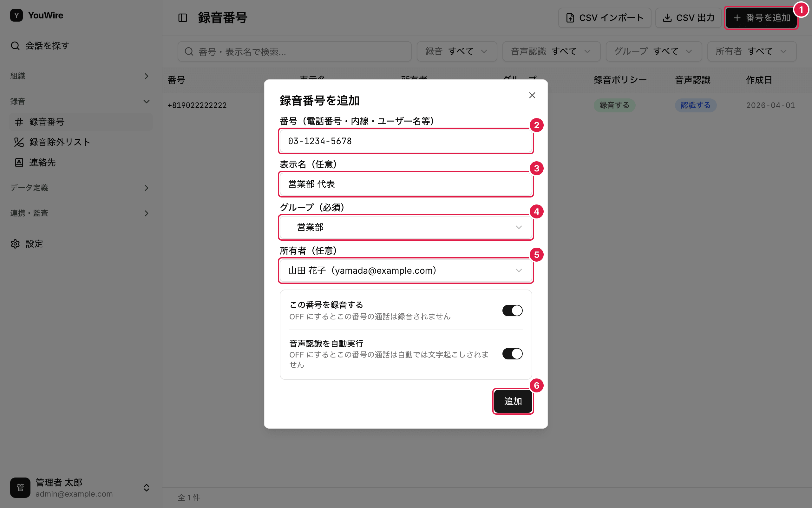The image size is (812, 508).
Task: Open the 所有者（任意）dropdown
Action: [x=406, y=271]
